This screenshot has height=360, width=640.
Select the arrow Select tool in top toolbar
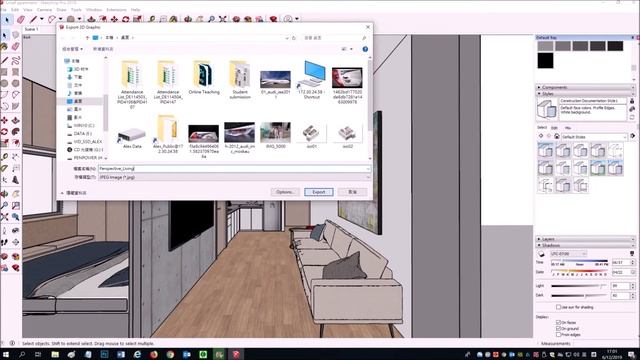(x=7, y=19)
